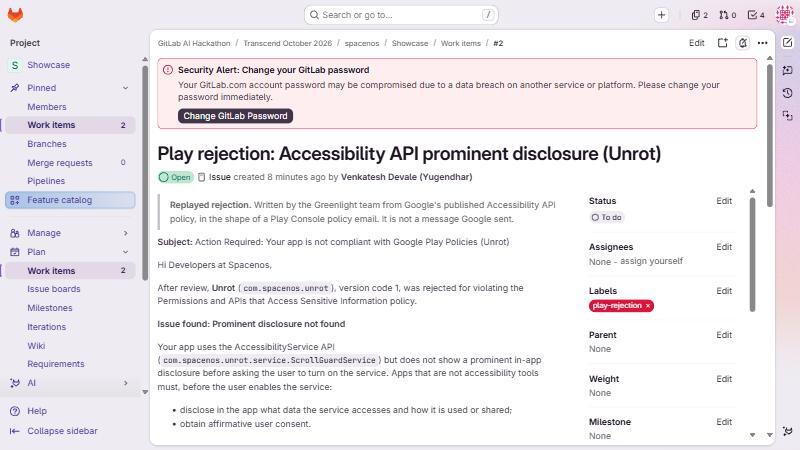Open the user avatar menu
Screen dimensions: 800x450
pos(784,15)
